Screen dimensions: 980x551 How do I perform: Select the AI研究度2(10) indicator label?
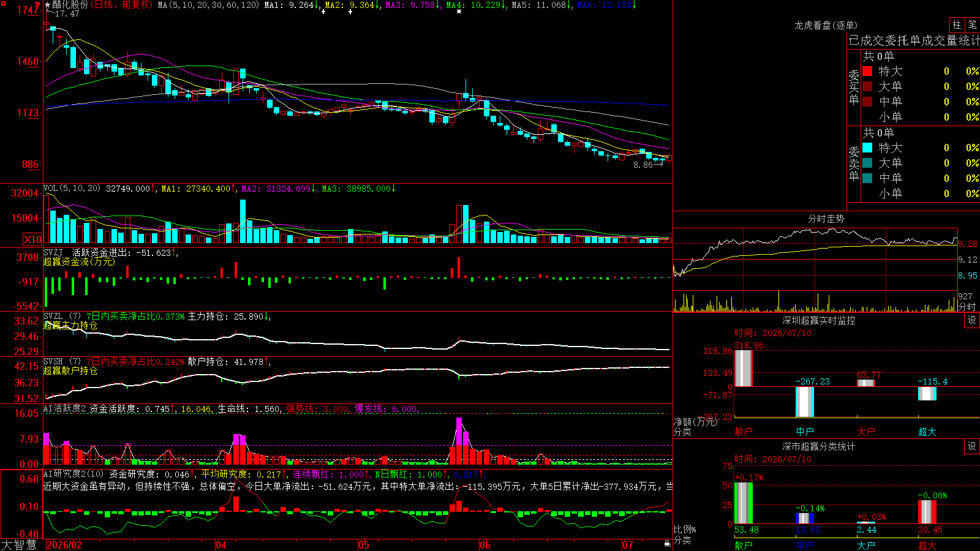point(73,474)
